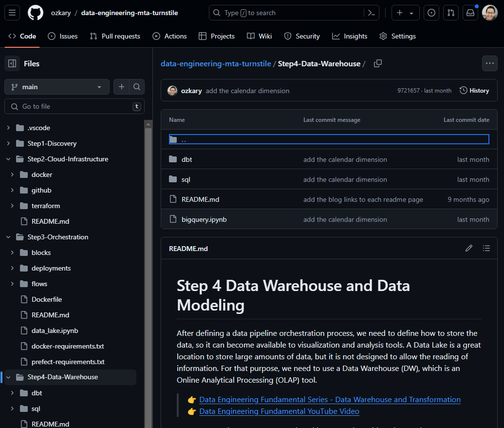The image size is (504, 428).
Task: Open 'add the calendar dimension' latest commit message
Action: click(247, 91)
